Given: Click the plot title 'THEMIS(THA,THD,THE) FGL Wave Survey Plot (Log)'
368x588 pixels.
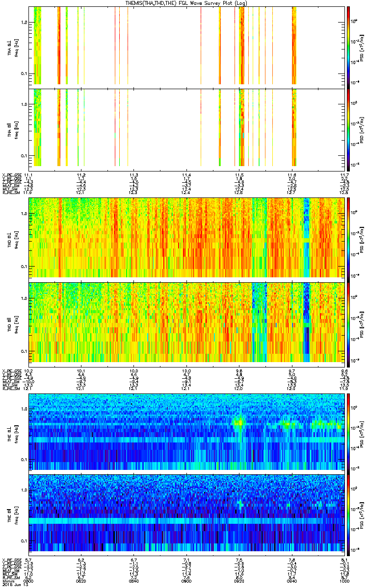Looking at the screenshot, I should (186, 3).
